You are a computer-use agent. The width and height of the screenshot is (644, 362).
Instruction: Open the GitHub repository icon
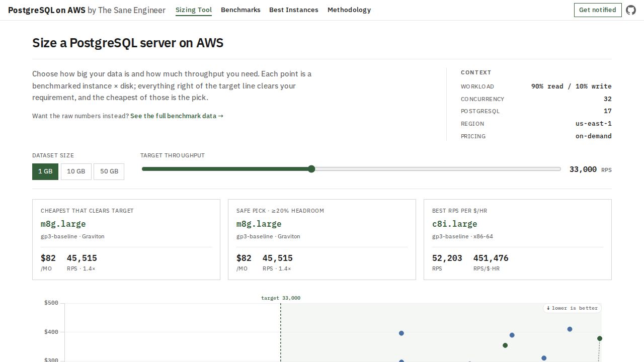[631, 10]
